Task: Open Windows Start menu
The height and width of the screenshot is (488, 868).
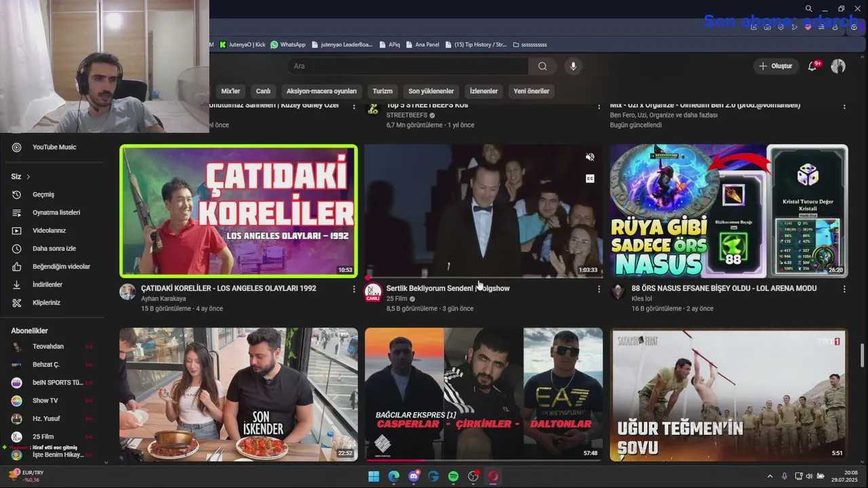Action: (x=374, y=476)
